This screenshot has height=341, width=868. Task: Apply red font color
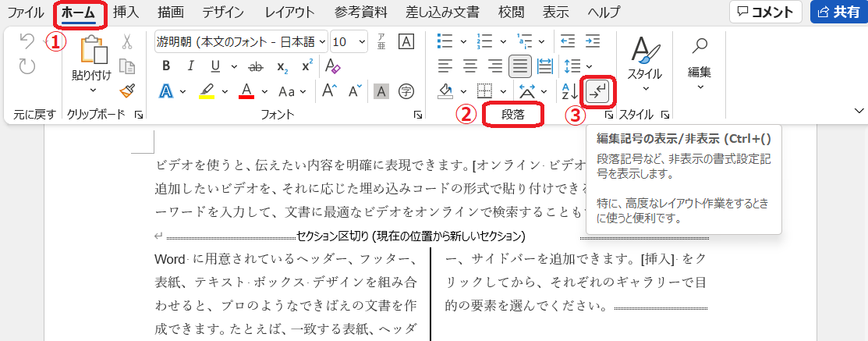[247, 91]
